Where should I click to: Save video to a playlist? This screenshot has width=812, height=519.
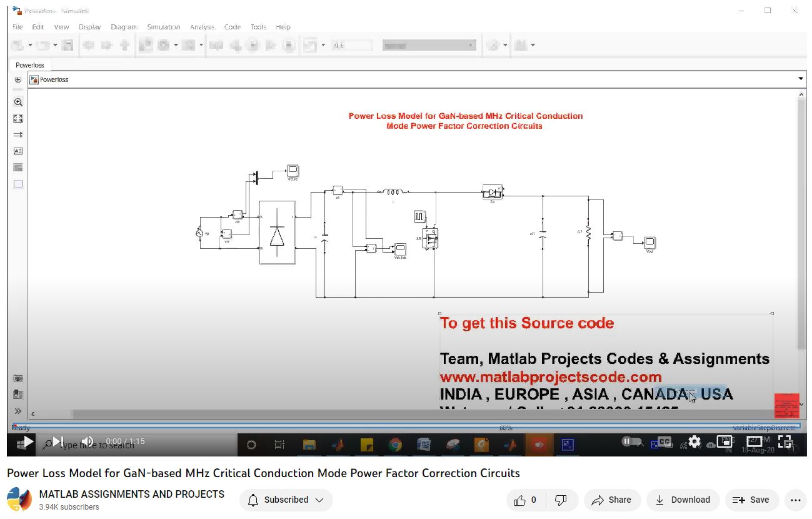(x=751, y=500)
